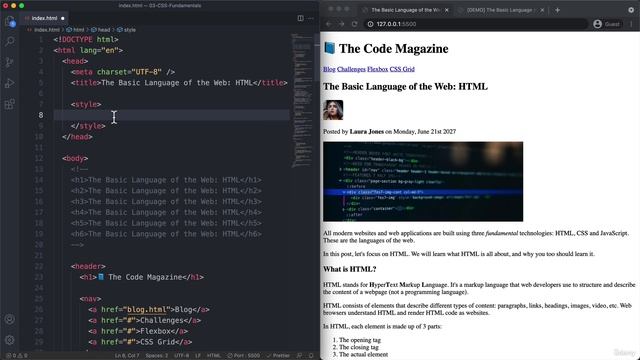
Task: Click the closing </style> tag on line 9
Action: pyautogui.click(x=88, y=126)
